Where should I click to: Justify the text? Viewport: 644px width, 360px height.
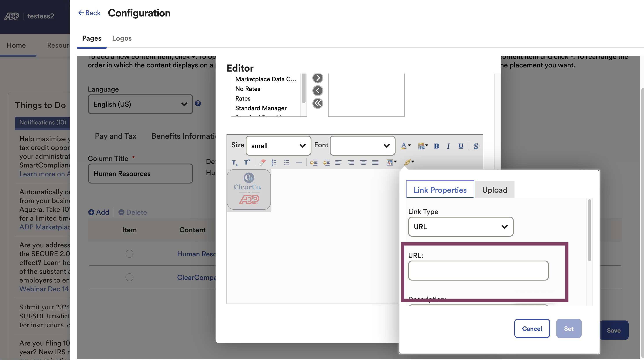pos(375,162)
